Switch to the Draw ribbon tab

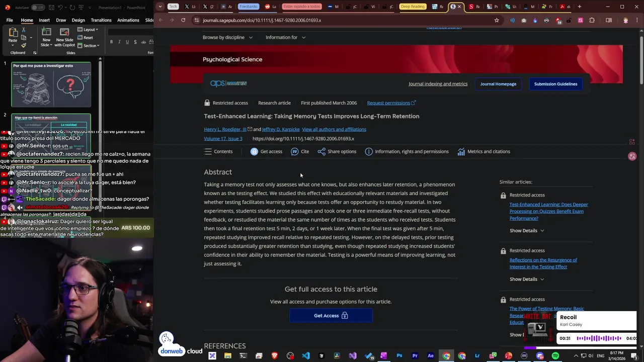(x=61, y=20)
